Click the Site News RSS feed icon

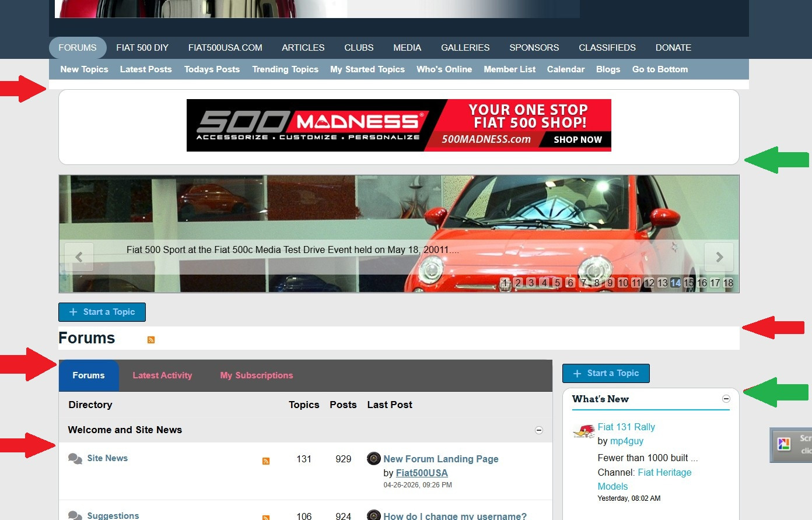pos(266,461)
